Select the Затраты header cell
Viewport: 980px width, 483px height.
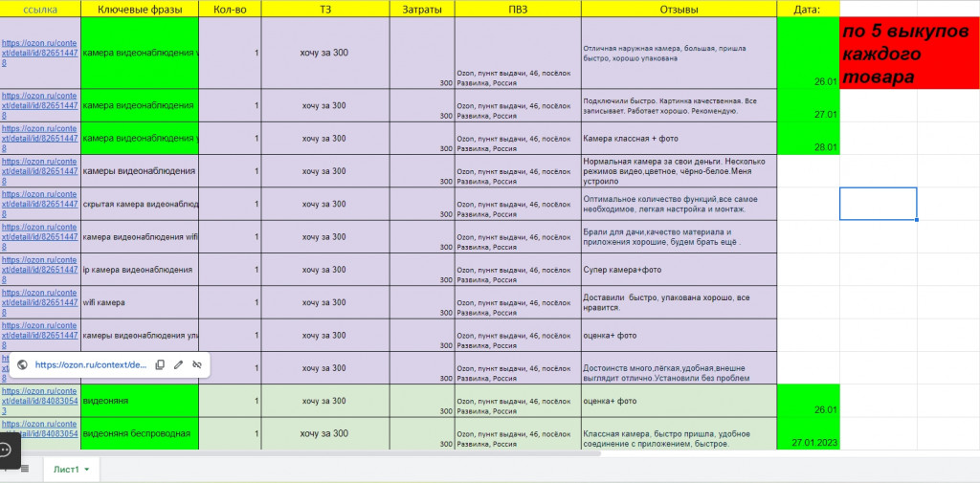(422, 10)
